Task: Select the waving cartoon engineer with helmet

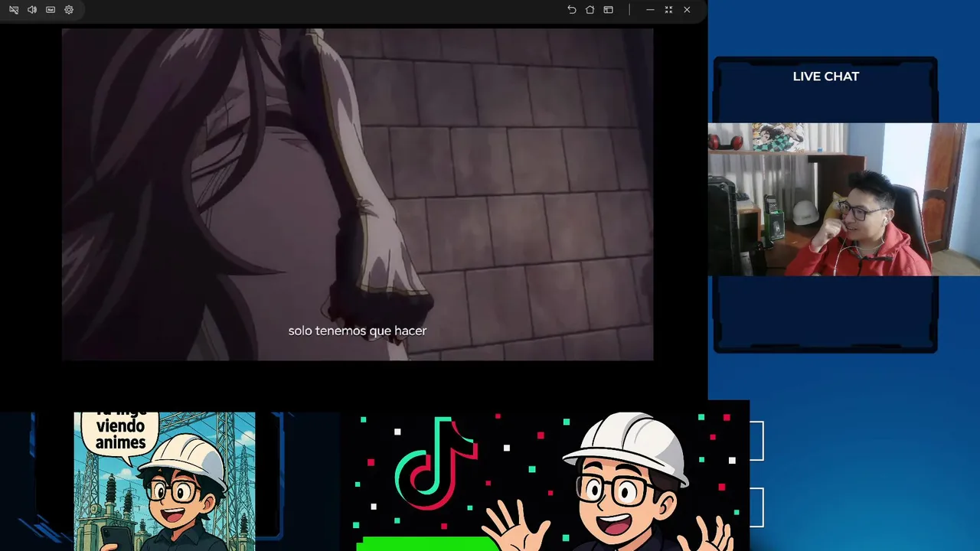Action: 609,482
